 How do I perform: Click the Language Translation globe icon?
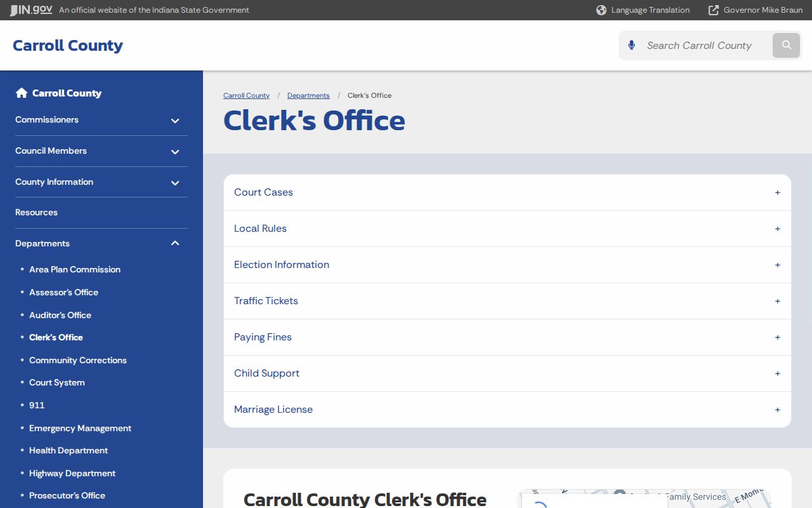[x=601, y=10]
